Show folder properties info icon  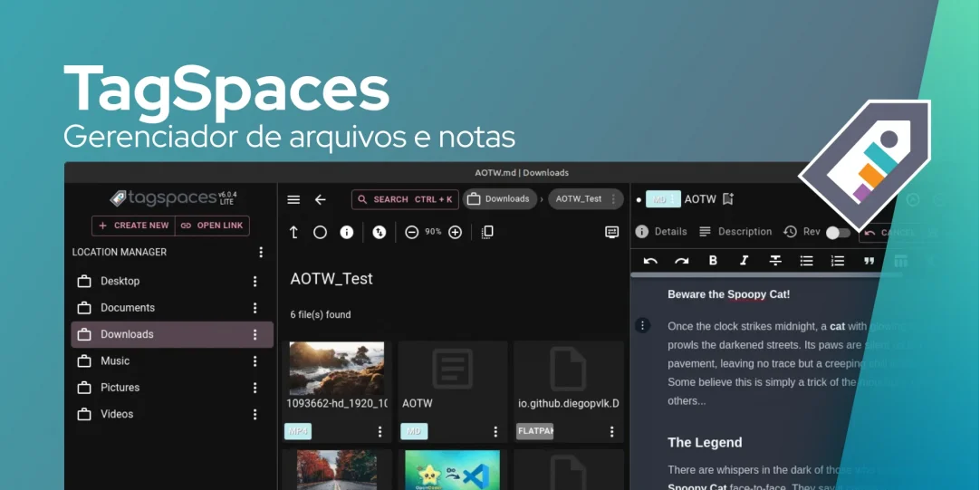coord(347,233)
